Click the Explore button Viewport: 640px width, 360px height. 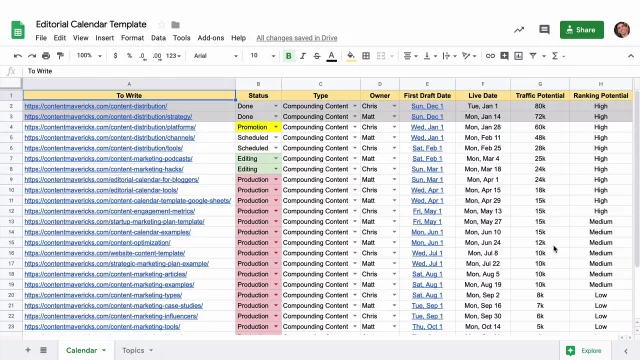[x=584, y=350]
